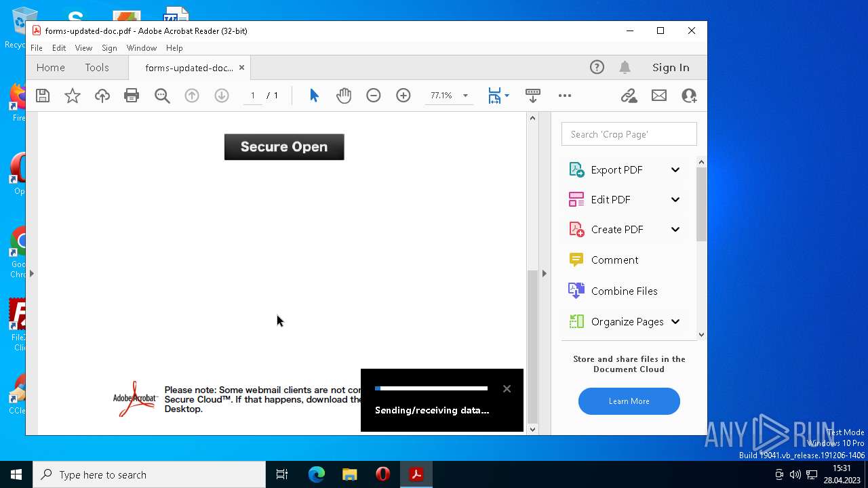This screenshot has width=868, height=488.
Task: Click the Edit PDF tool
Action: point(610,199)
